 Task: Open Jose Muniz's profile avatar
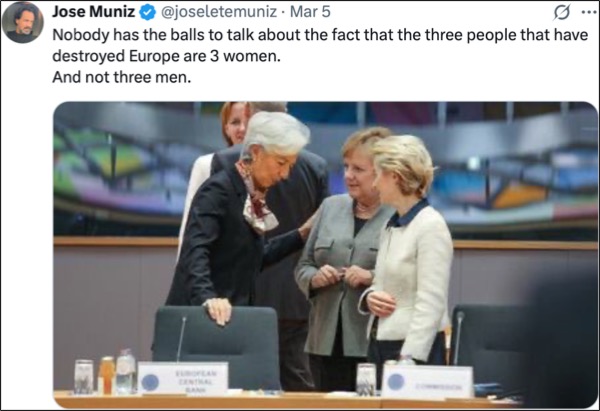23,23
